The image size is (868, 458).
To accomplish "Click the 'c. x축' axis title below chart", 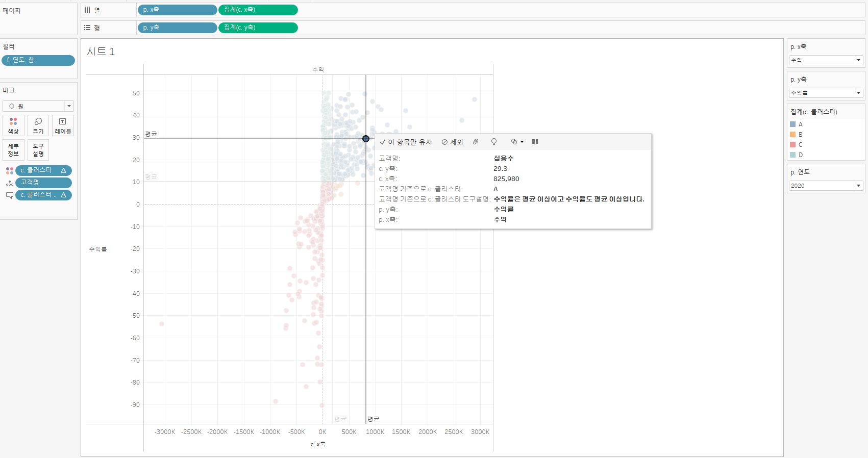I will pos(318,444).
